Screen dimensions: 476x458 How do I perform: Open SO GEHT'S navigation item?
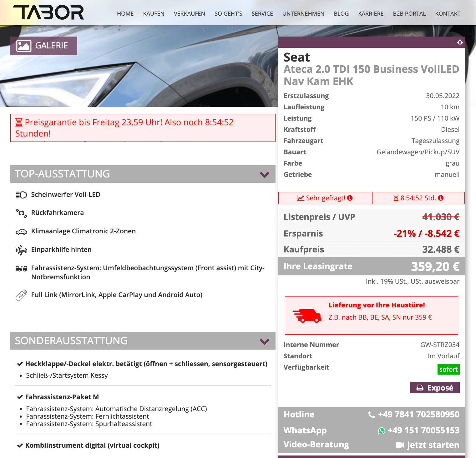point(228,14)
